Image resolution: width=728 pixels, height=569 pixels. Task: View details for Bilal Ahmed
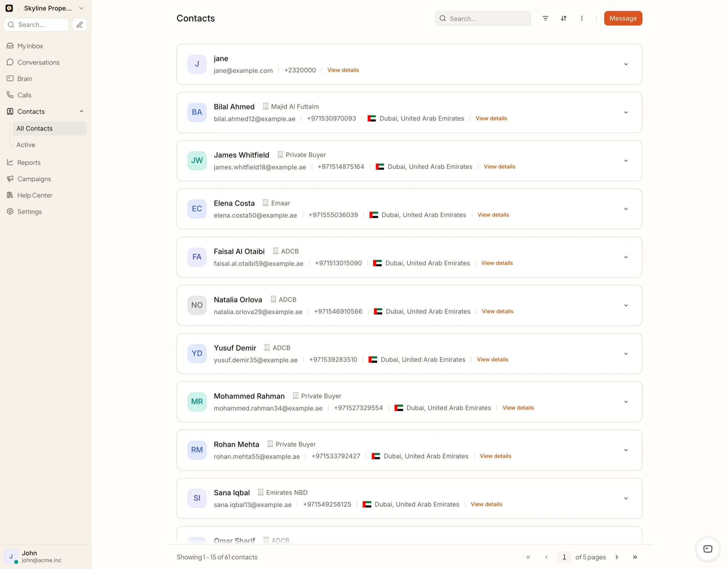pos(491,118)
